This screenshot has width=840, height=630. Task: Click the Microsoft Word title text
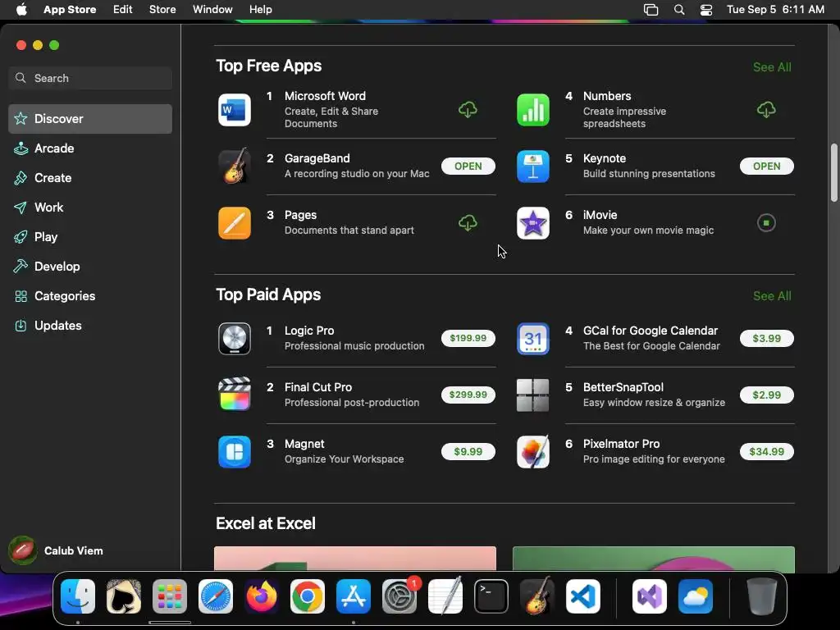(325, 96)
